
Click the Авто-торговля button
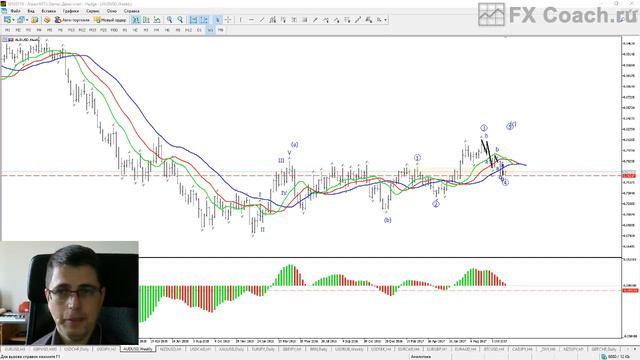coord(72,20)
